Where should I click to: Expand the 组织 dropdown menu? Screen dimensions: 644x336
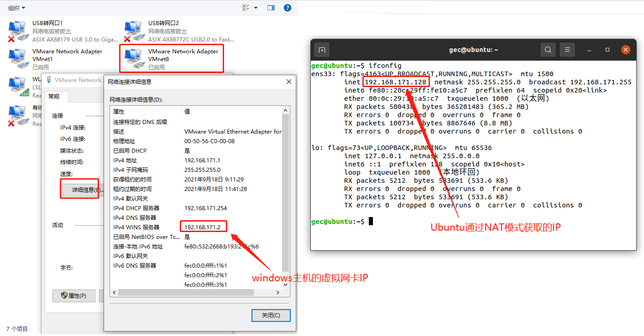click(17, 8)
